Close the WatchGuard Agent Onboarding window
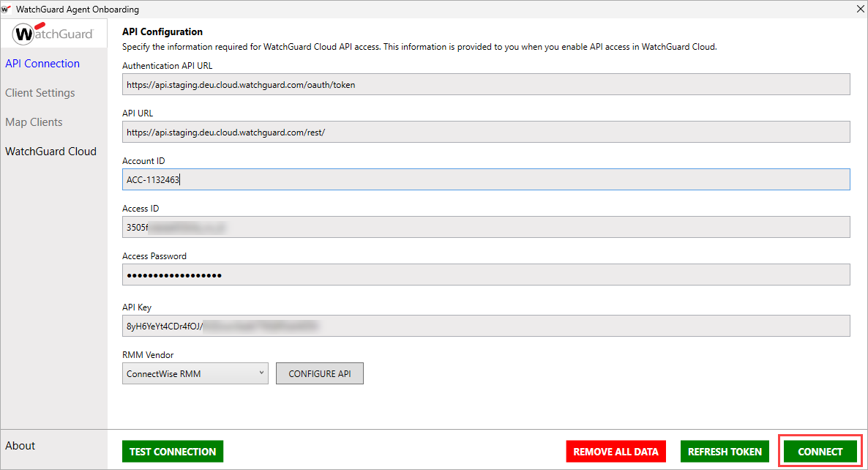 (x=860, y=10)
